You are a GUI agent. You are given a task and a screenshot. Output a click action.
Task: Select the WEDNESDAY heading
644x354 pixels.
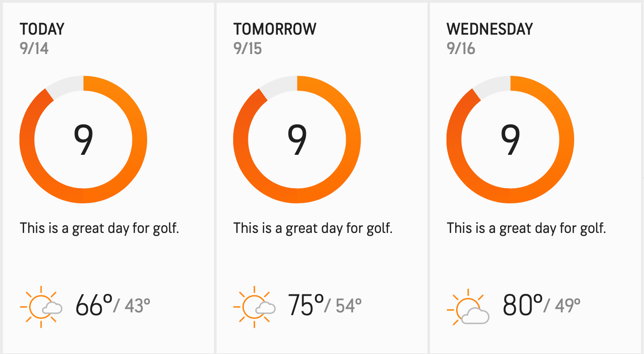489,29
